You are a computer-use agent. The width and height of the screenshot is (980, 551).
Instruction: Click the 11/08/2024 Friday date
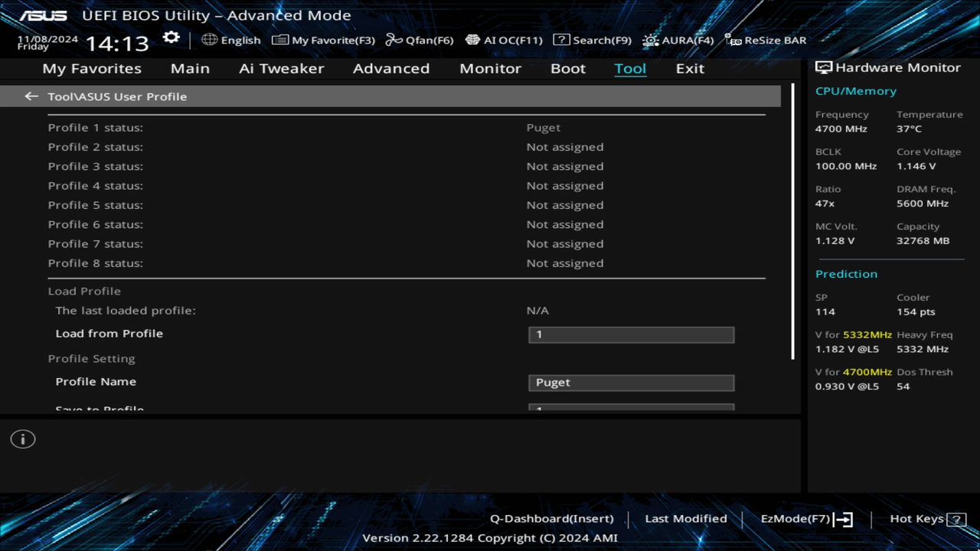[47, 42]
